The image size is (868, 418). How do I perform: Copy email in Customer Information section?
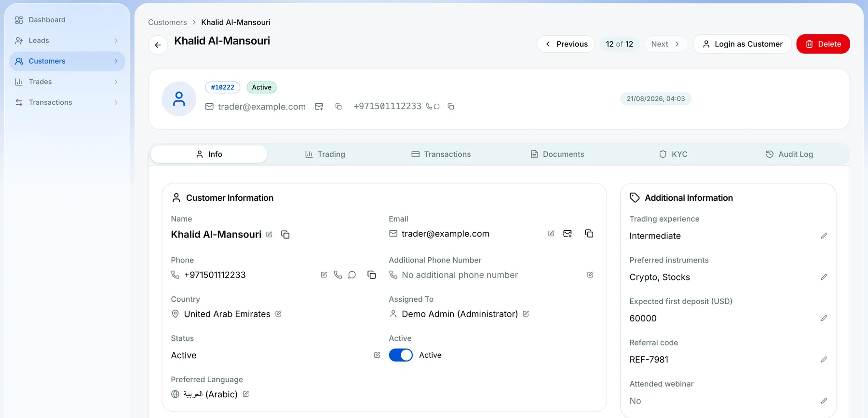(x=589, y=234)
